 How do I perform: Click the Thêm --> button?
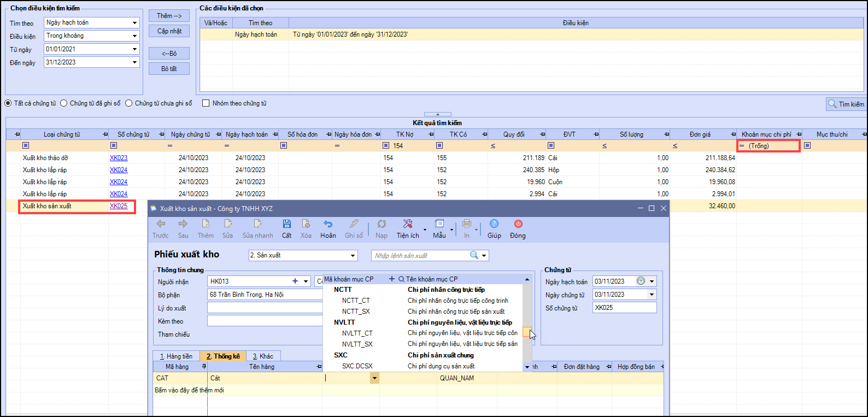(169, 16)
